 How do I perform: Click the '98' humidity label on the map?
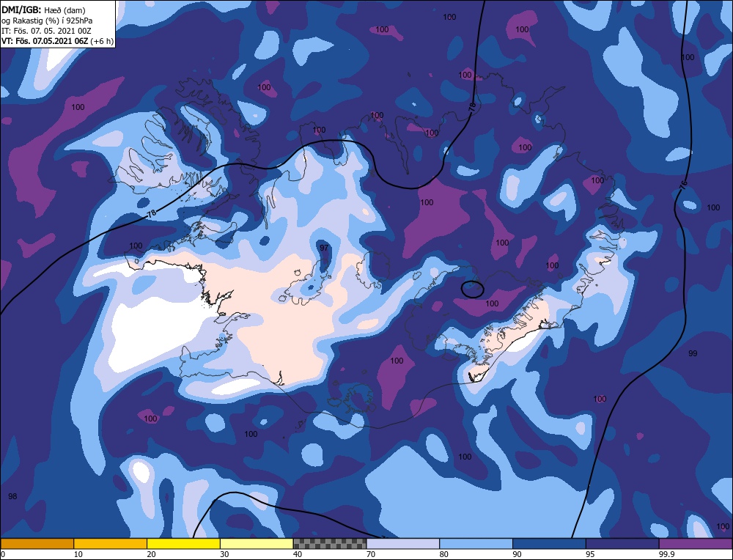click(x=12, y=496)
